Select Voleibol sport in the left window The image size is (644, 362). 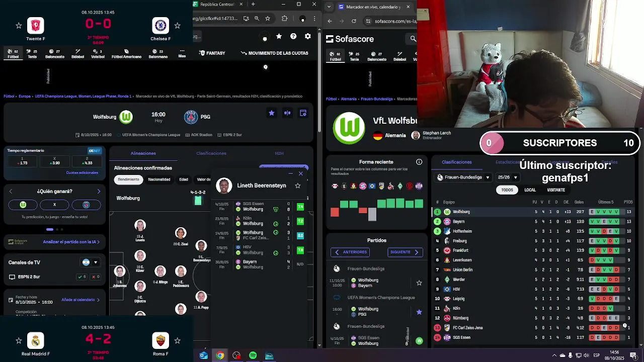coord(98,54)
